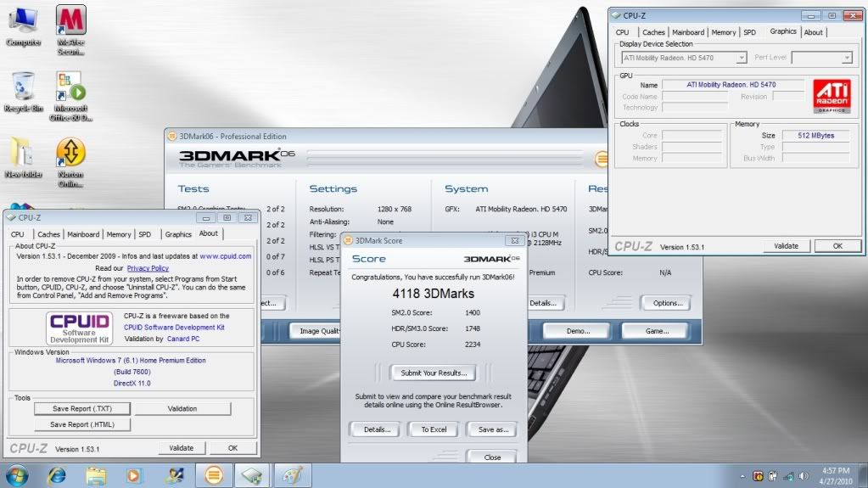Open Caches tab in About CPU-Z window
Image resolution: width=868 pixels, height=488 pixels.
pyautogui.click(x=48, y=234)
